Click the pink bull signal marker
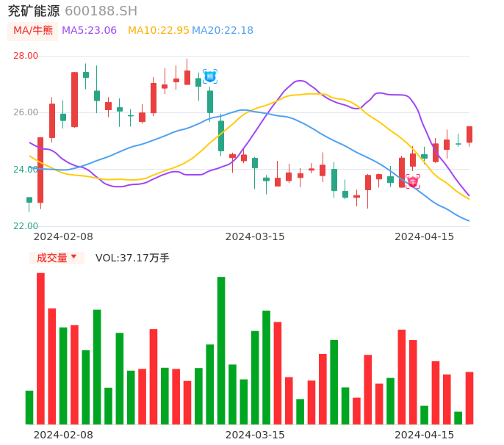This screenshot has width=504, height=445. point(413,181)
